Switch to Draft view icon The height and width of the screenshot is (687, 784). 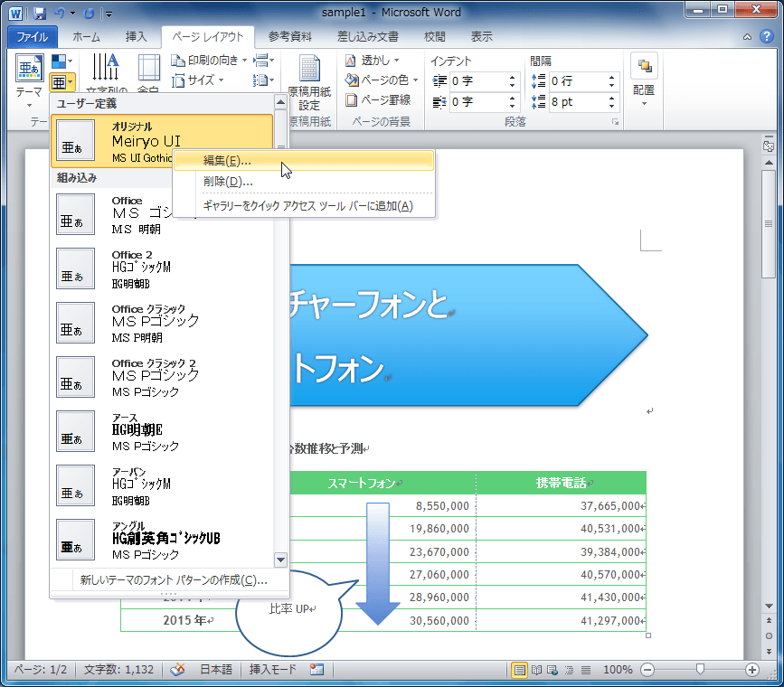pos(585,670)
